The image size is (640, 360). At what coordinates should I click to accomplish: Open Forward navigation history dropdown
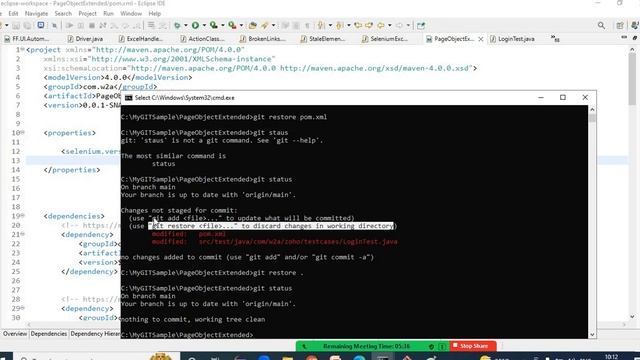pyautogui.click(x=408, y=25)
